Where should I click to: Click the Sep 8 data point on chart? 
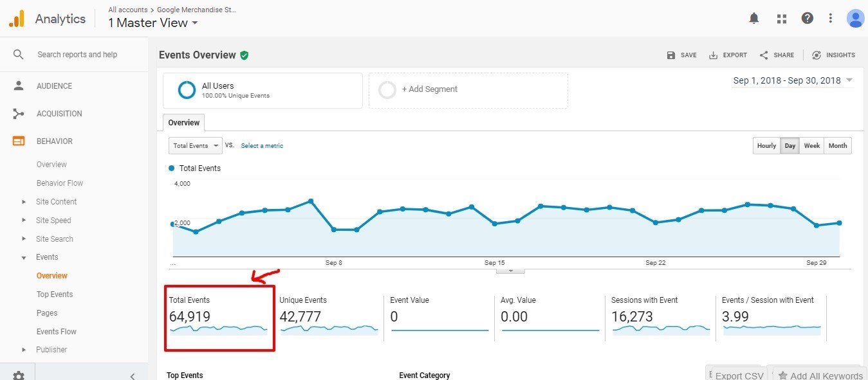point(334,230)
